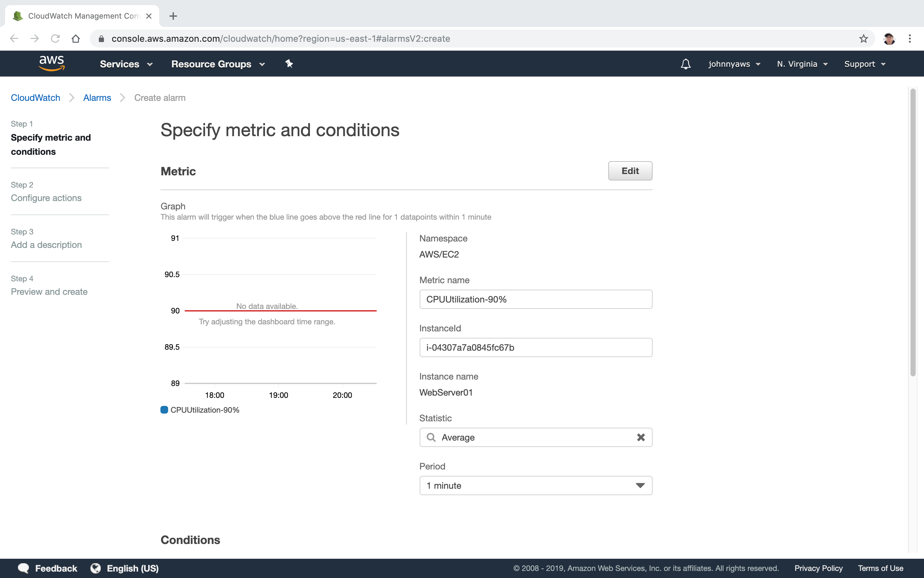Bookmark this page with the star icon

click(x=863, y=39)
